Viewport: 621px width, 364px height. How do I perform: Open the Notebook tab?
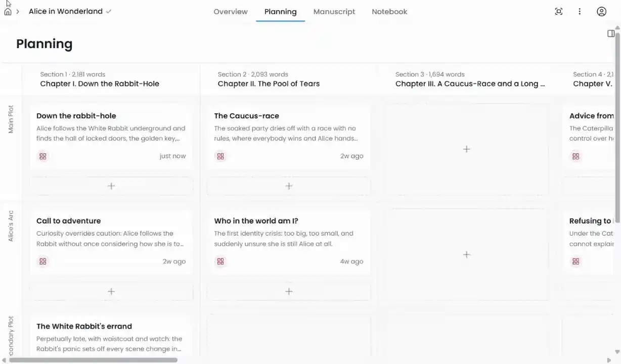(x=389, y=12)
